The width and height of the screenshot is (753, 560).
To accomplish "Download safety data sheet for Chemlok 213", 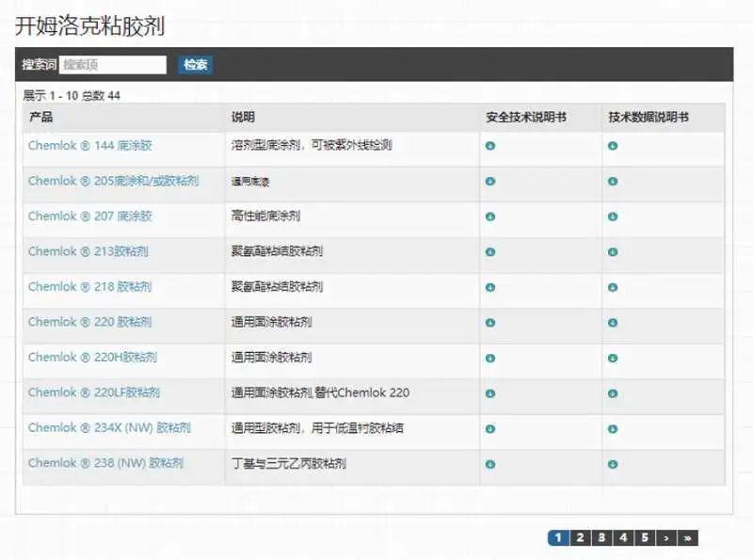I will [x=489, y=251].
